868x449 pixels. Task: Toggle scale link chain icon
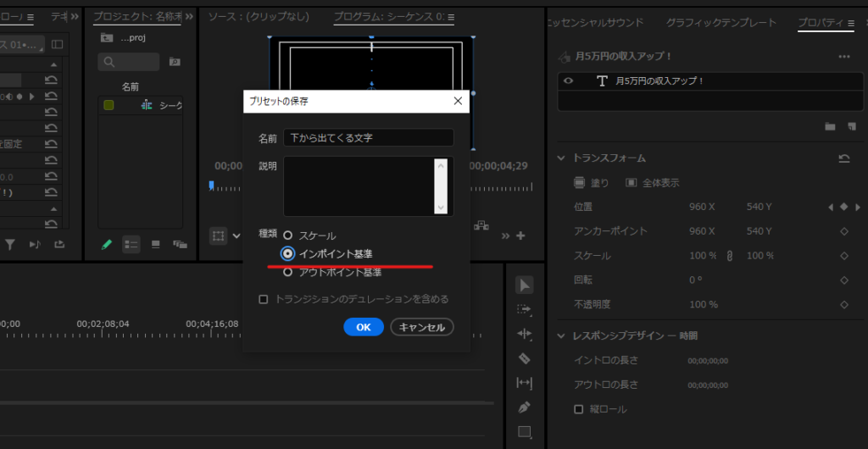[728, 255]
